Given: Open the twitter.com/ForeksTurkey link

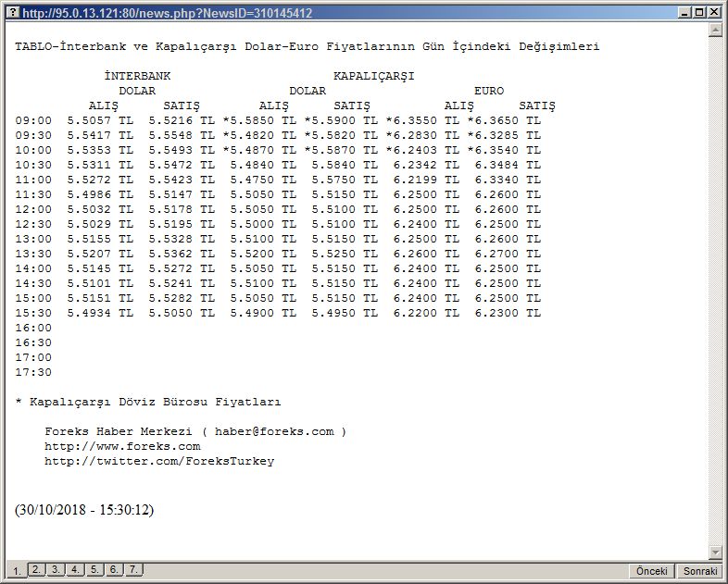Looking at the screenshot, I should 159,461.
